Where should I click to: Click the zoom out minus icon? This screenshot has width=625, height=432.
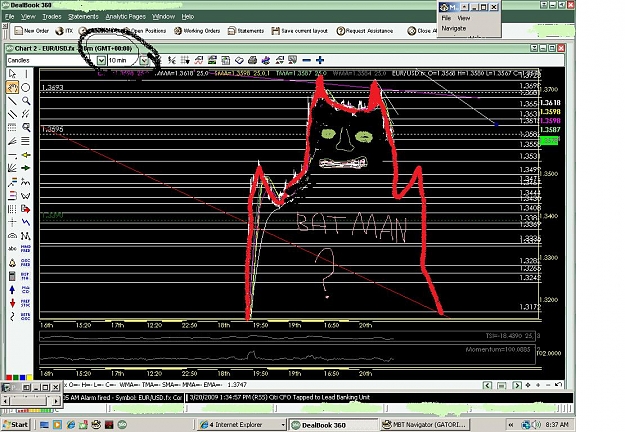coord(306,60)
